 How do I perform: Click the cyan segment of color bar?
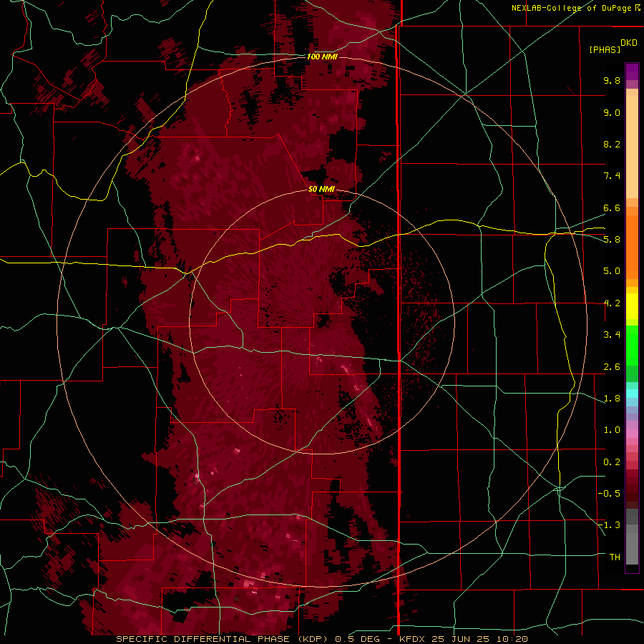tap(632, 393)
